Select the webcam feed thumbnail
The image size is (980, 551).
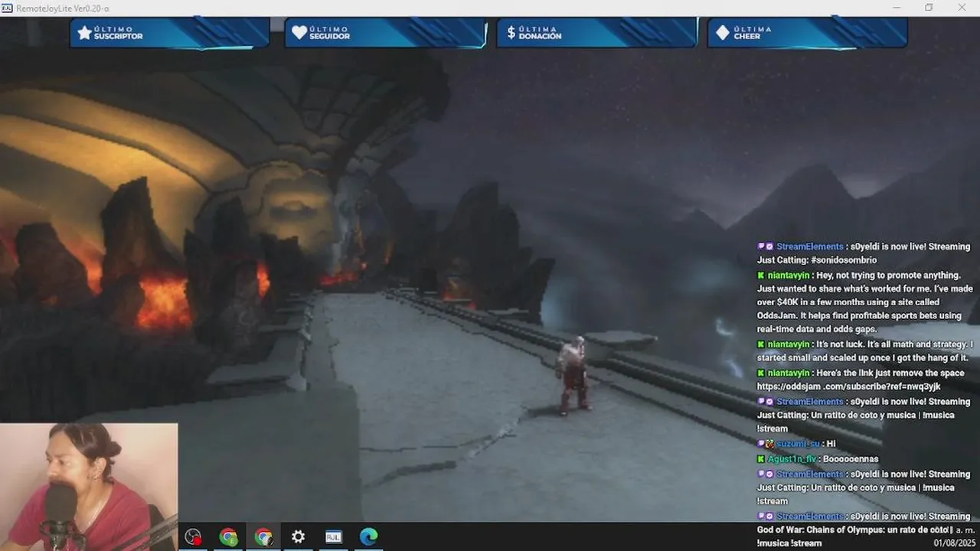coord(89,487)
